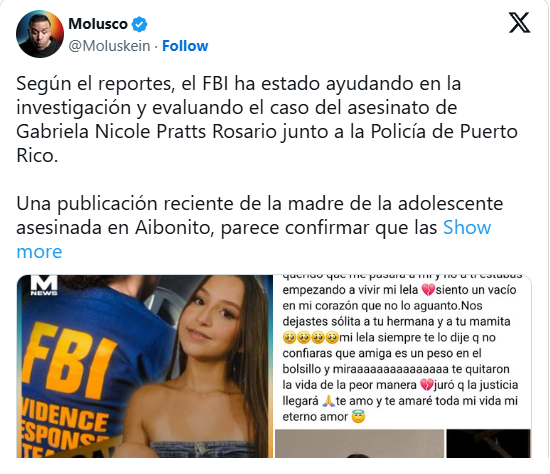Click the praying hands emoji
Screen dimensions: 550x474
pos(328,401)
